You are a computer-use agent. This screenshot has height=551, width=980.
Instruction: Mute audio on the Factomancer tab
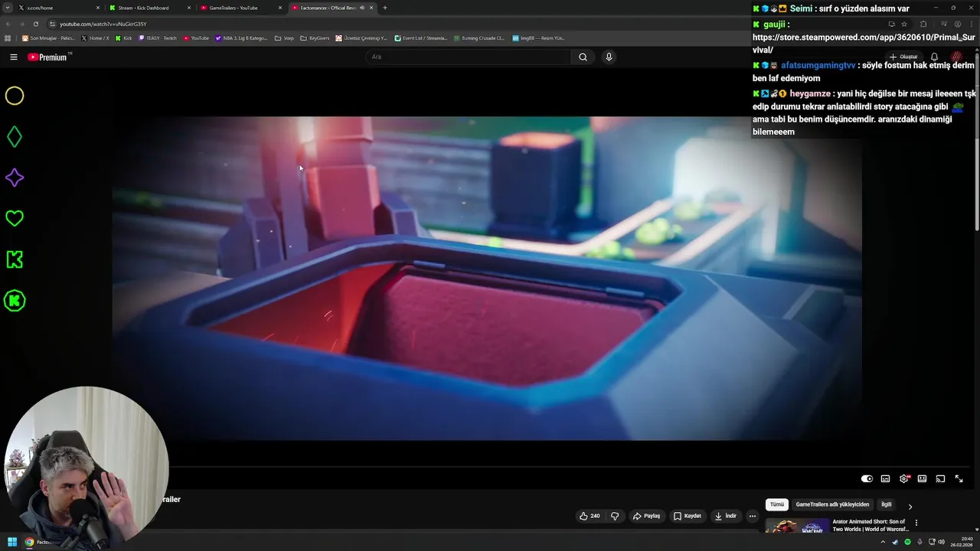361,8
